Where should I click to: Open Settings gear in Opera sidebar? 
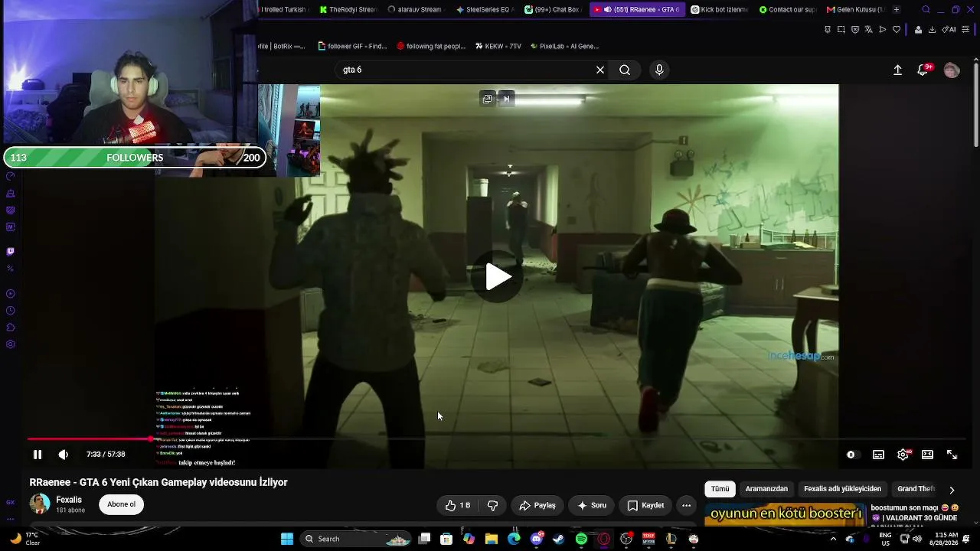click(11, 344)
